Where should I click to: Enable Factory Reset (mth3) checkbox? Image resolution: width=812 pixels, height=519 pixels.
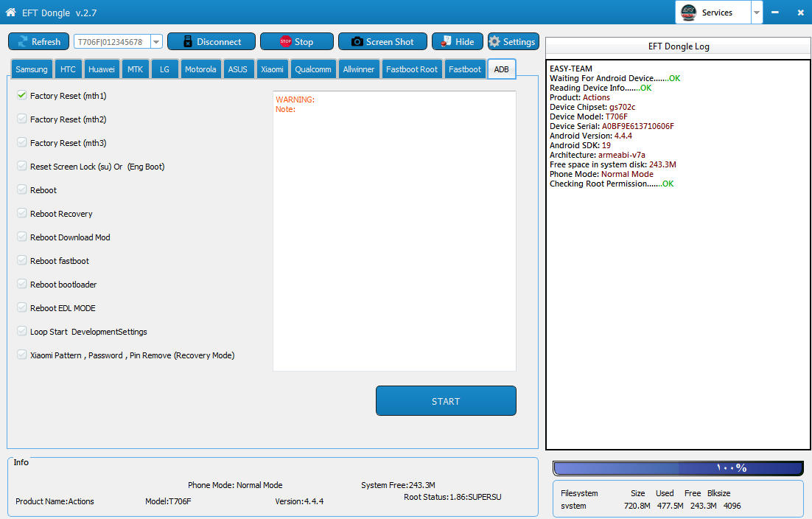pos(22,142)
